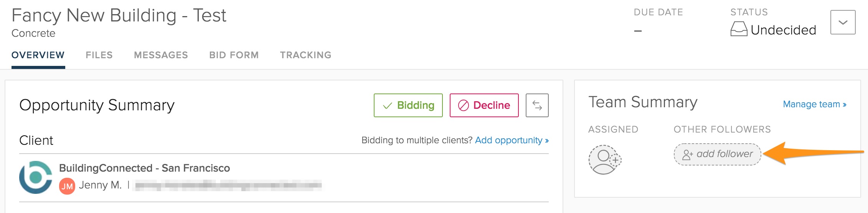The image size is (868, 213).
Task: Click the add follower pill
Action: point(717,154)
